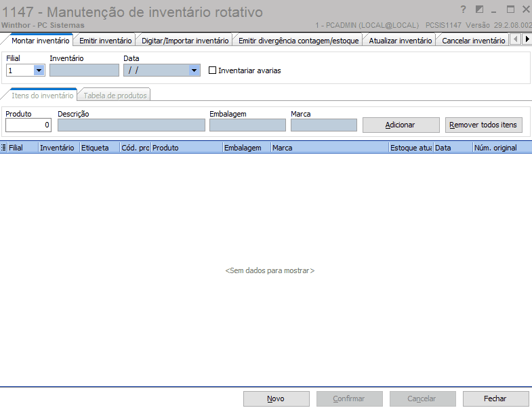
Task: Sort by Estoque atual column header
Action: [411, 148]
